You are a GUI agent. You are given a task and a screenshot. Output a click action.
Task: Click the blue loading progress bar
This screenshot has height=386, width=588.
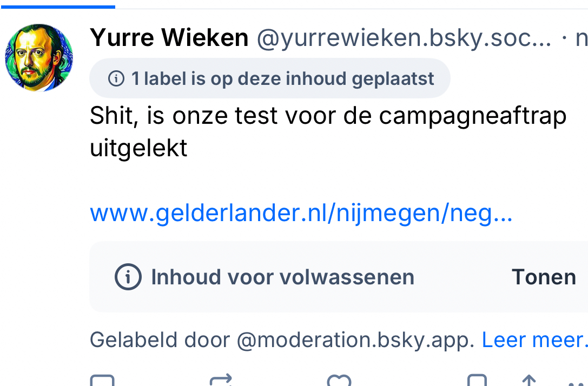(x=57, y=7)
